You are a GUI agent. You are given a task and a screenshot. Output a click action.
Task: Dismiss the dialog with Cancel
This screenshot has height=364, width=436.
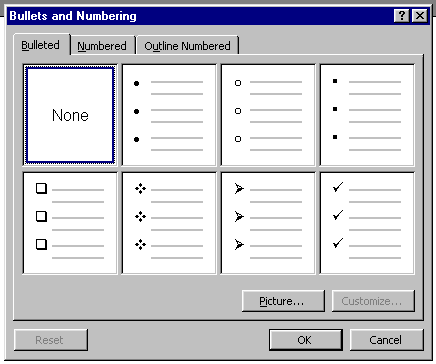(x=386, y=340)
